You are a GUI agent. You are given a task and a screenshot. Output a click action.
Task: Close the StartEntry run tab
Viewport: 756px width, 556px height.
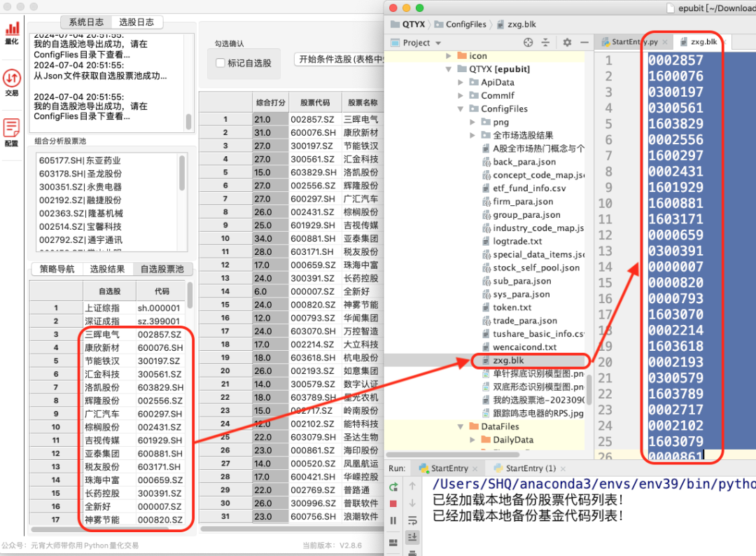(475, 468)
